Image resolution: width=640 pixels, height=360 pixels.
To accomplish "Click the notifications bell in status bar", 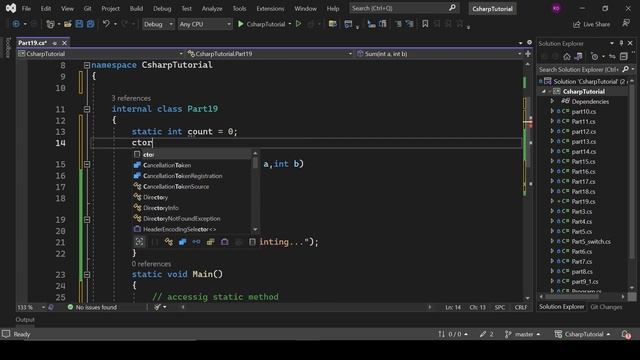I will pos(626,334).
